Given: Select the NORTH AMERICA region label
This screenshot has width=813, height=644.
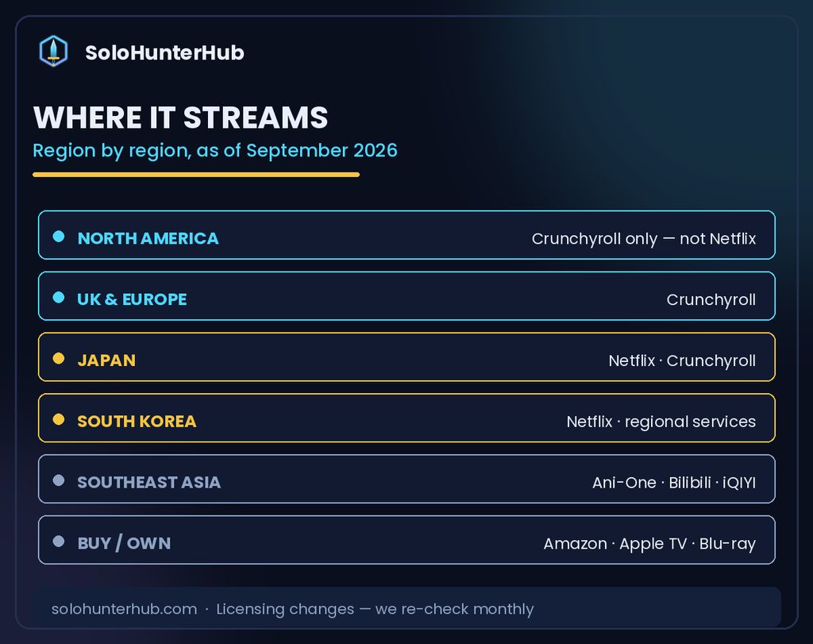Looking at the screenshot, I should [148, 238].
